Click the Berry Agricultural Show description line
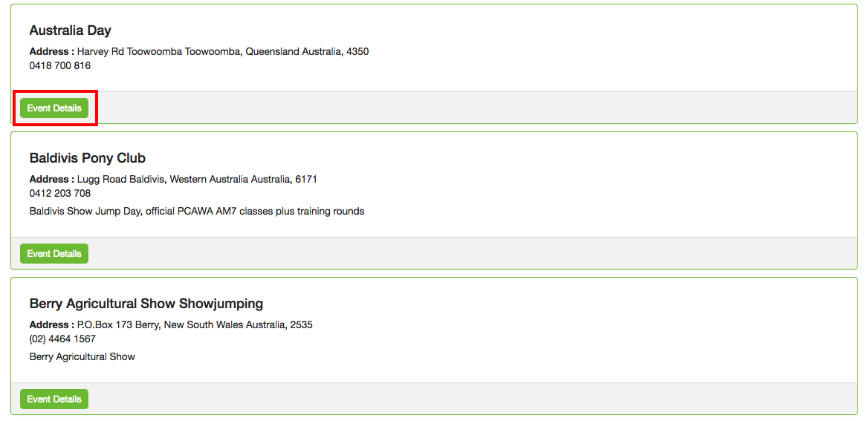The image size is (868, 421). (x=82, y=356)
